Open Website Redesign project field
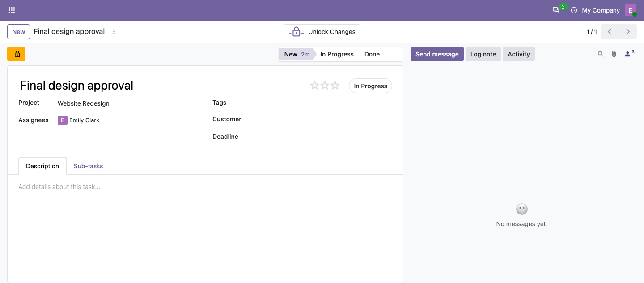Image resolution: width=644 pixels, height=283 pixels. [83, 103]
